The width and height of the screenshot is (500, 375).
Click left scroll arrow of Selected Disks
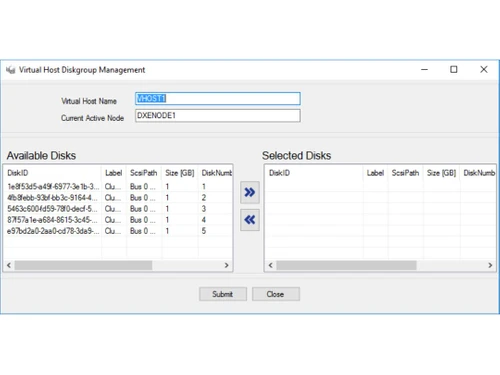coord(271,265)
